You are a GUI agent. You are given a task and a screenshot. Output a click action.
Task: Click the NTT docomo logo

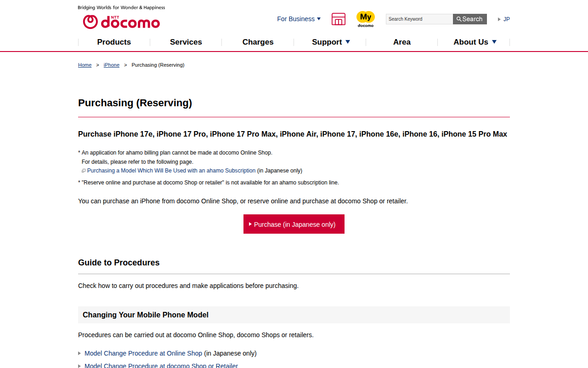coord(121,22)
